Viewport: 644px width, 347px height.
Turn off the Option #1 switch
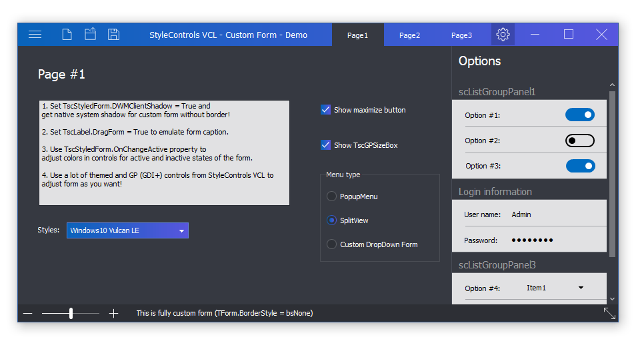[x=580, y=115]
